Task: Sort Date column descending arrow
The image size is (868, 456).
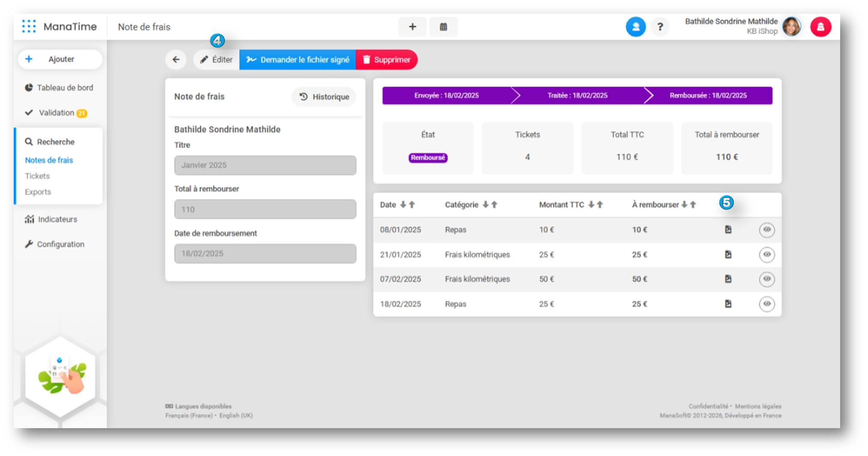Action: pyautogui.click(x=403, y=205)
